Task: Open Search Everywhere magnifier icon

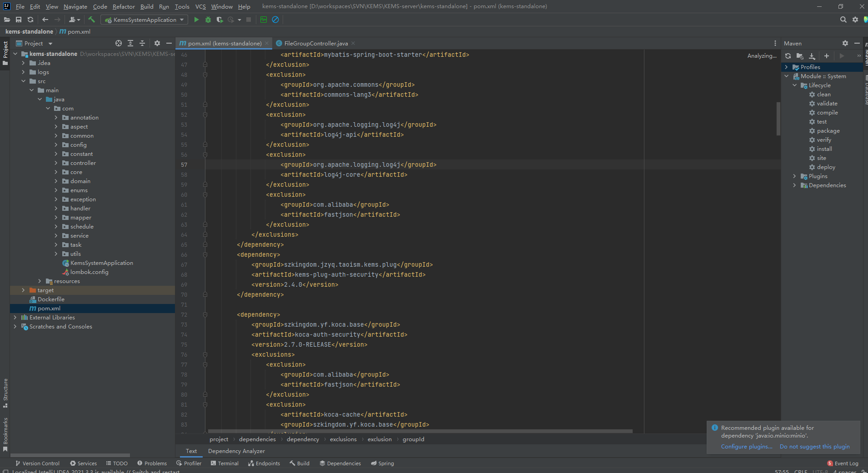Action: [x=843, y=20]
